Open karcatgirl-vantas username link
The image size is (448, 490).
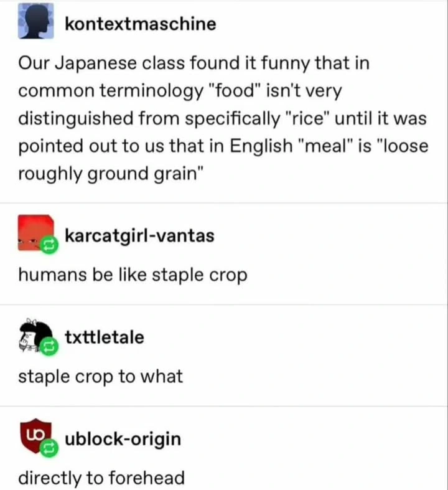pyautogui.click(x=139, y=235)
